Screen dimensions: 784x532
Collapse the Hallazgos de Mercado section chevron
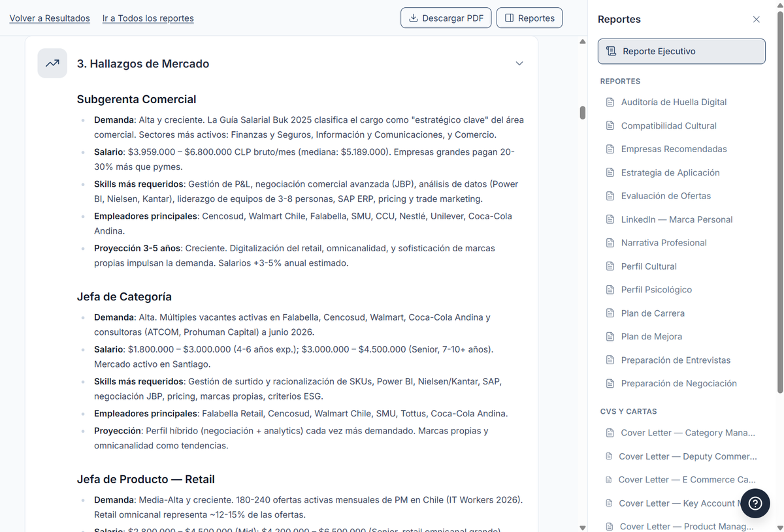click(x=519, y=63)
